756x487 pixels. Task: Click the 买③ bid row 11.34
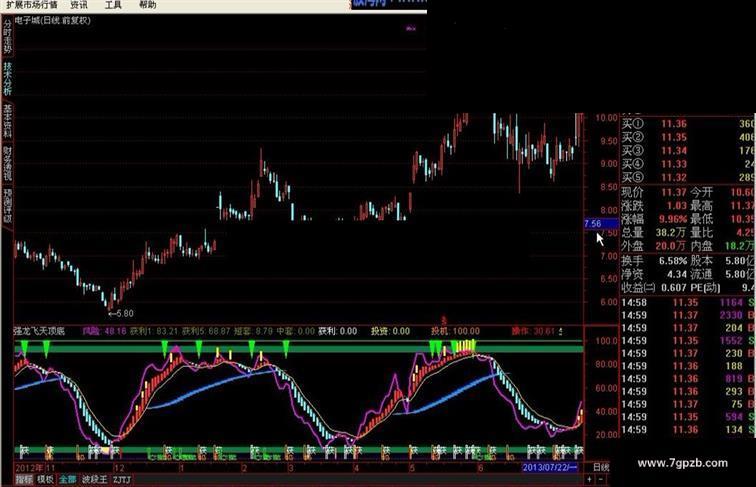[x=688, y=151]
